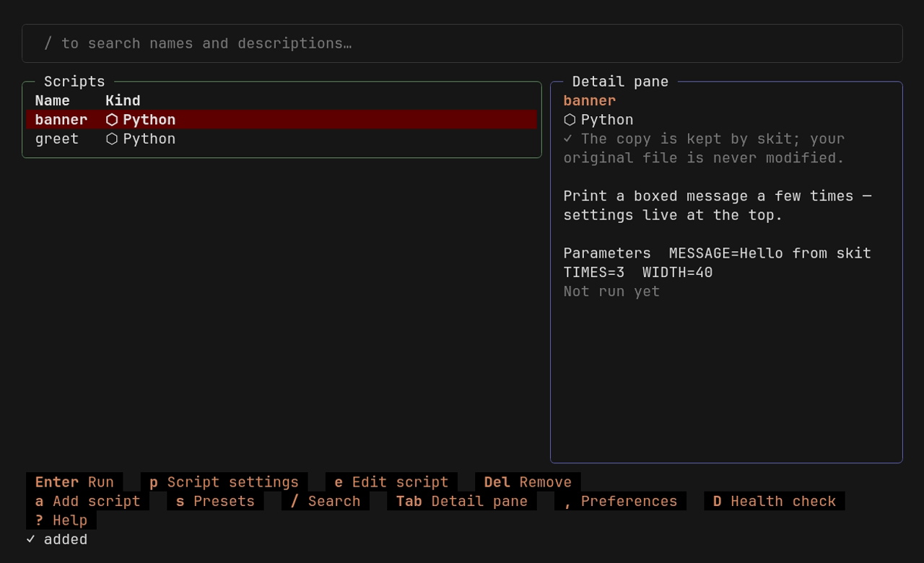This screenshot has width=924, height=563.
Task: Click the Search shortcut in the footer
Action: (x=325, y=501)
